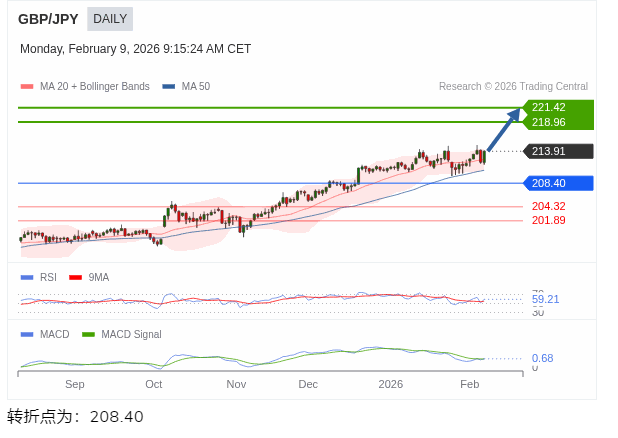
Task: Click the 9MA legend label
Action: tap(99, 278)
